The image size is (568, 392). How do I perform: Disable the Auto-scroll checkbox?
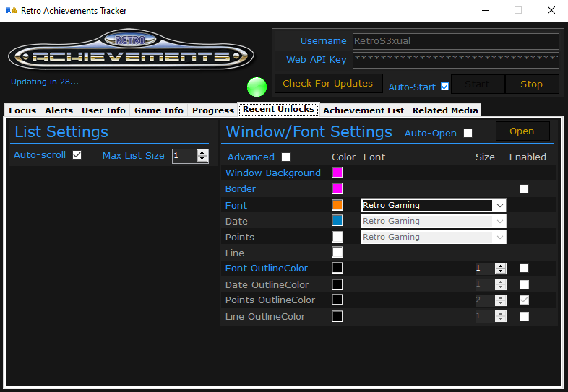[x=77, y=155]
